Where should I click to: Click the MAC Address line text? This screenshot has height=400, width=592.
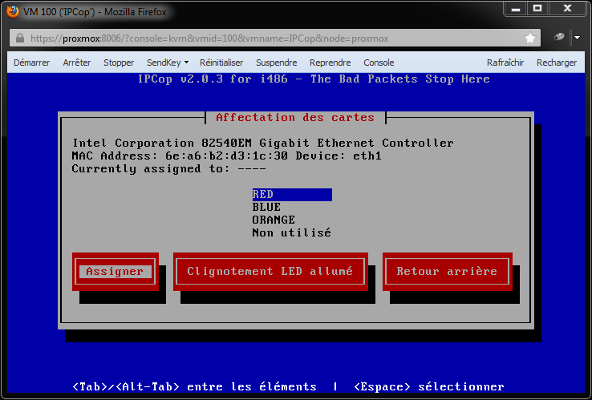[226, 156]
